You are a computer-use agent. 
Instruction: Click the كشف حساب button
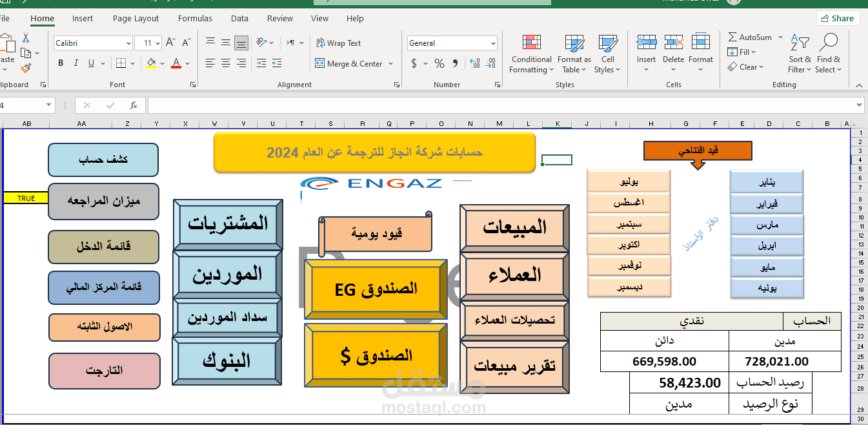point(103,160)
